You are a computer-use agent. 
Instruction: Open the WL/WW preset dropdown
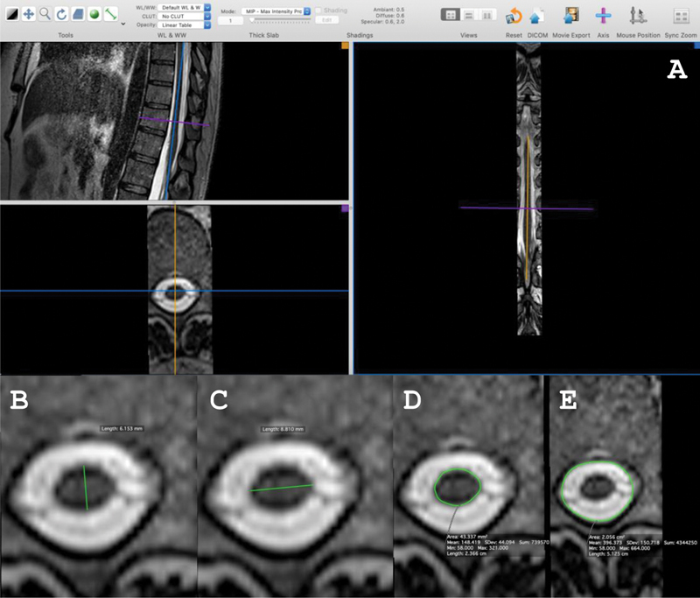click(185, 7)
